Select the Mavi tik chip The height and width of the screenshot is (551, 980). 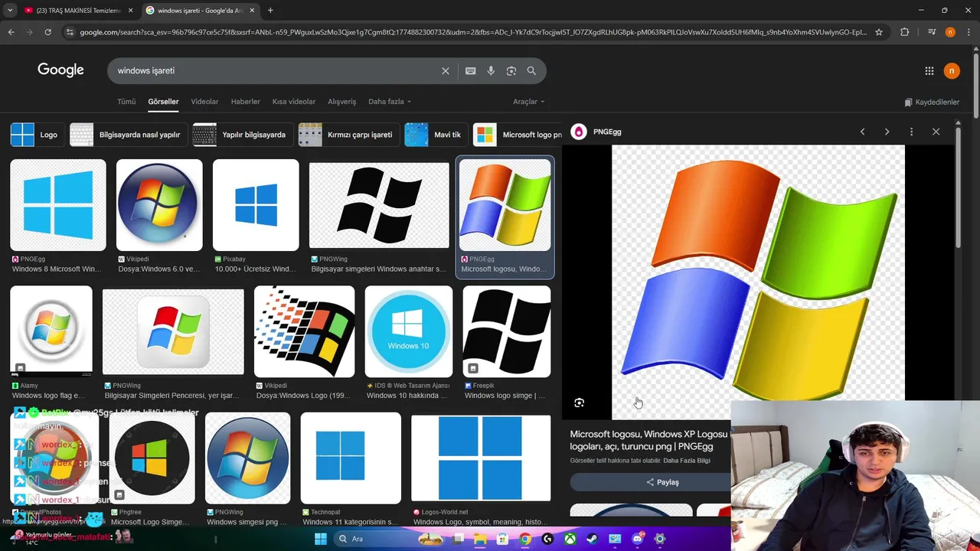436,135
